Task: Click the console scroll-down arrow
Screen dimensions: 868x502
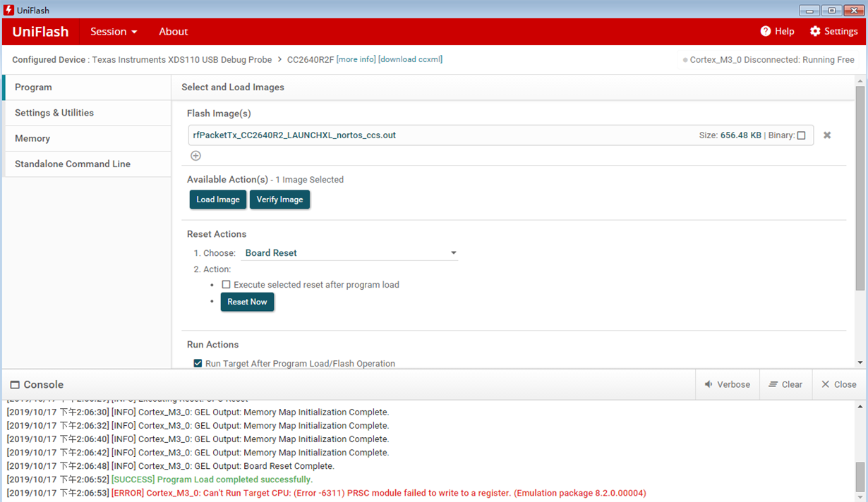Action: [860, 496]
